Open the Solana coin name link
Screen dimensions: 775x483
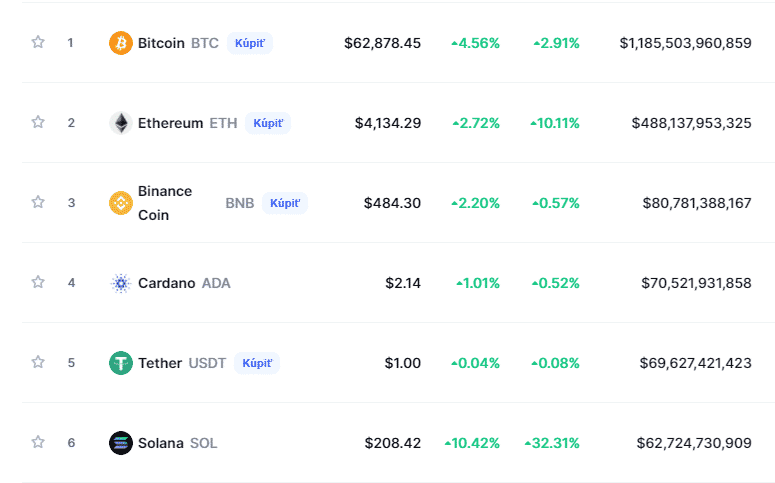160,443
